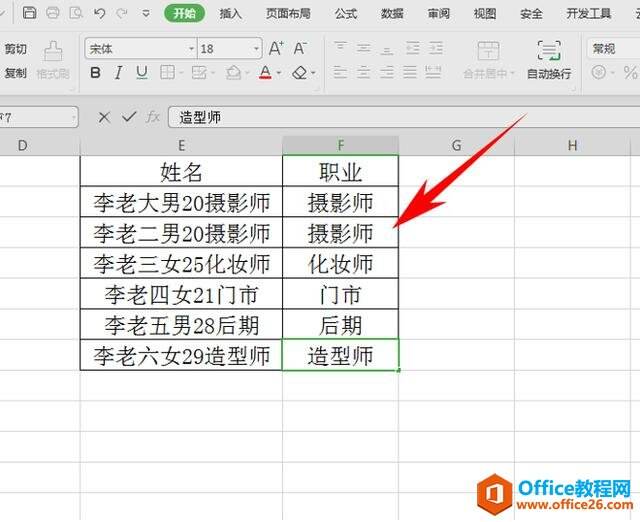Switch to the 开始 ribbon tab
This screenshot has height=522, width=640.
184,13
